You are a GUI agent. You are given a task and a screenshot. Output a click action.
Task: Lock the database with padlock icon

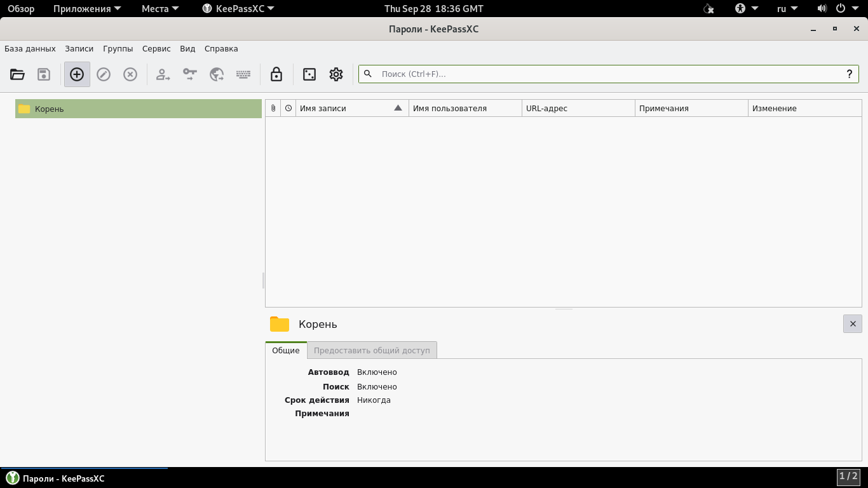click(276, 74)
